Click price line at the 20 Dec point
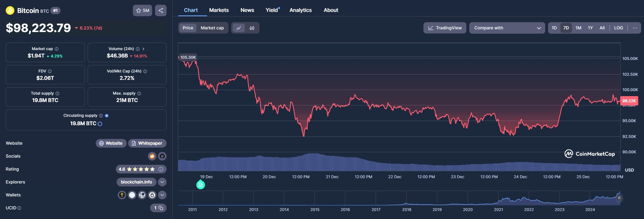 point(269,103)
